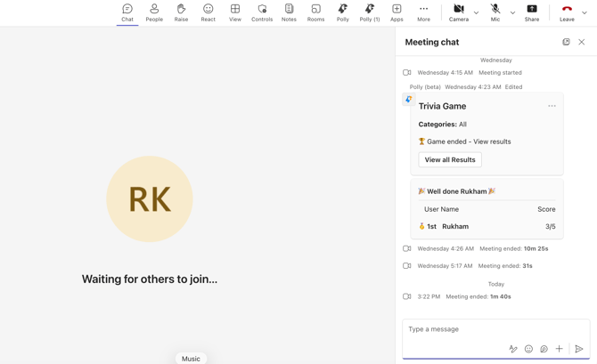
Task: Open the Notes panel
Action: 289,12
